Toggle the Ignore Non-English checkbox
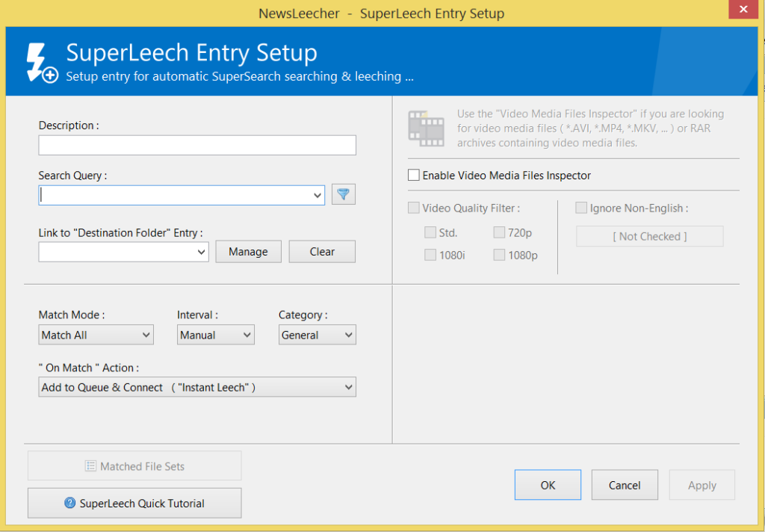The width and height of the screenshot is (765, 532). [x=581, y=208]
